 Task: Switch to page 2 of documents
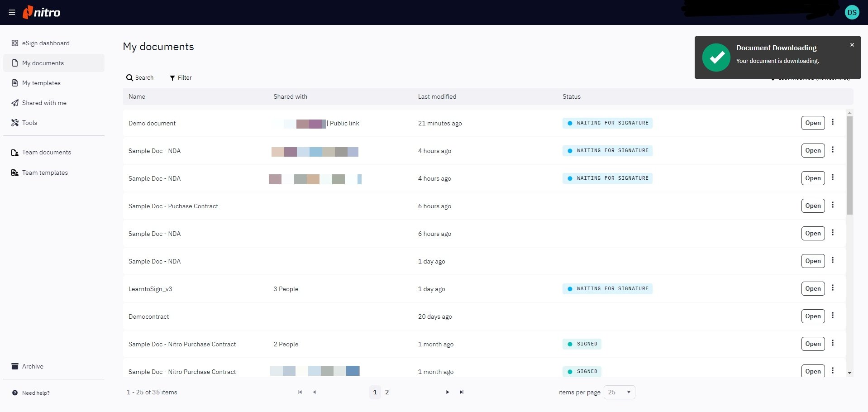387,392
